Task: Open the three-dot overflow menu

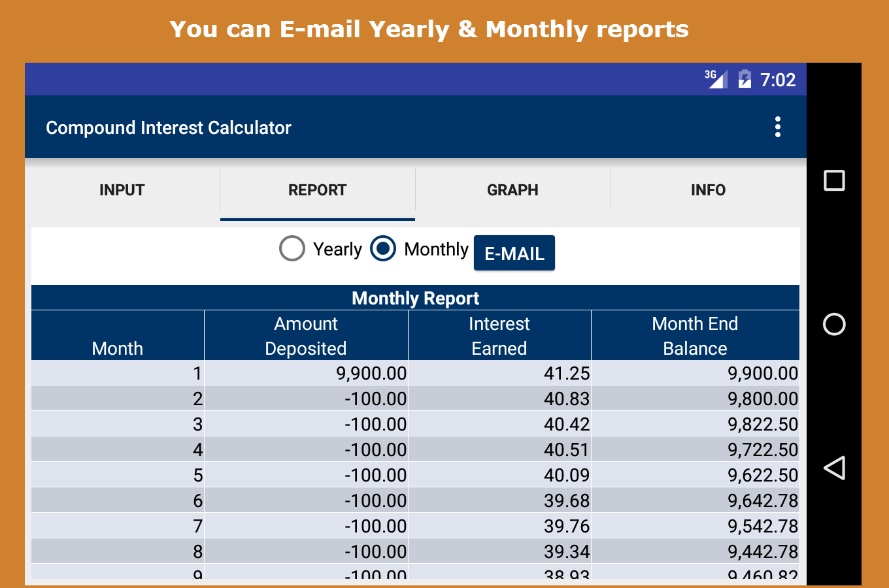Action: click(777, 127)
